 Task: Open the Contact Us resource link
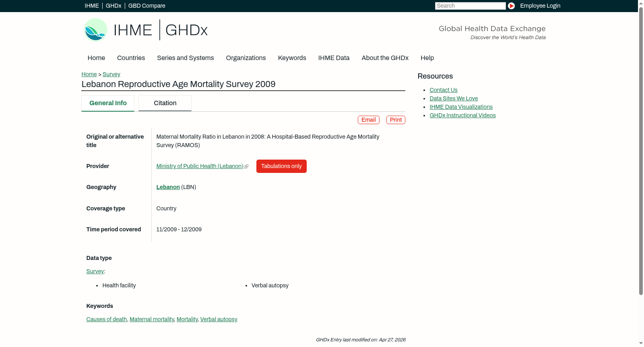[444, 90]
